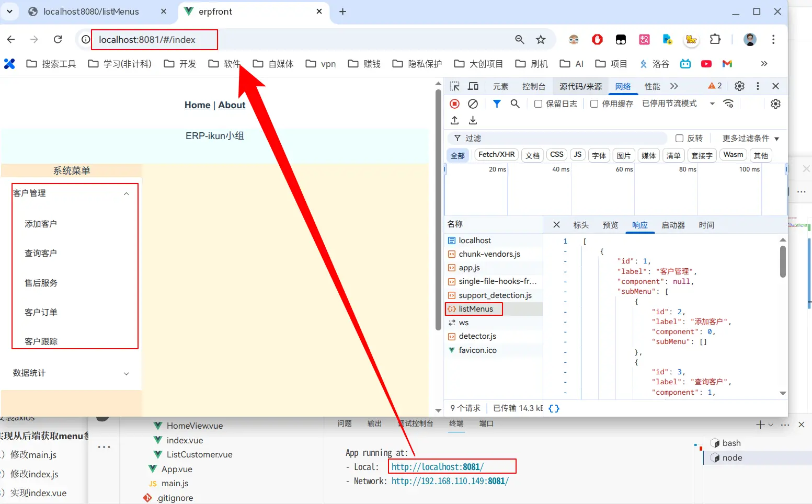Toggle the network filter funnel icon

497,104
